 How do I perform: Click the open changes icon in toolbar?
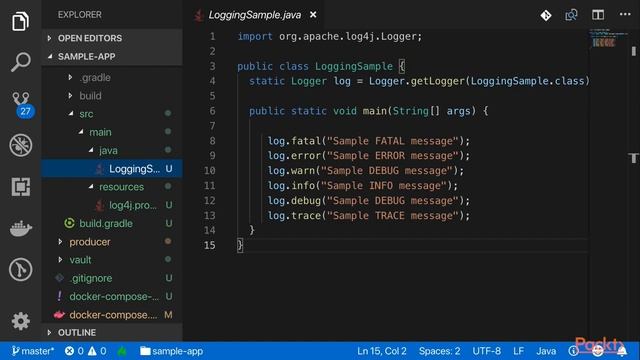click(571, 15)
